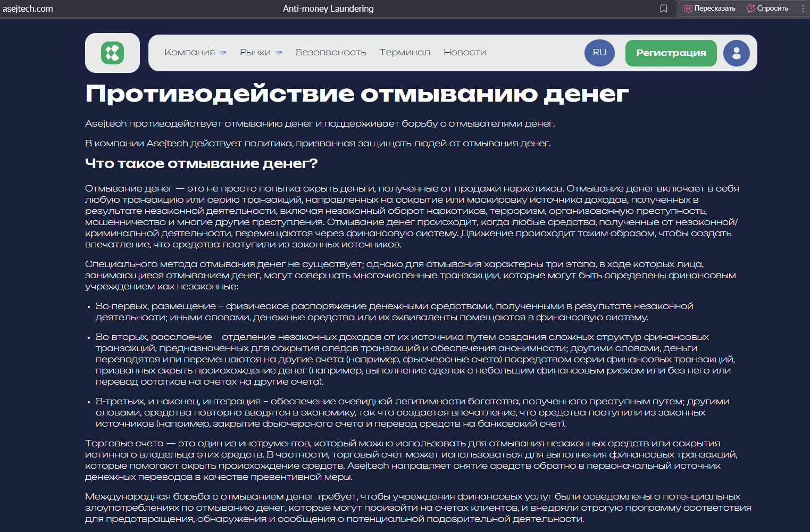Select the Новости menu item

pos(464,52)
